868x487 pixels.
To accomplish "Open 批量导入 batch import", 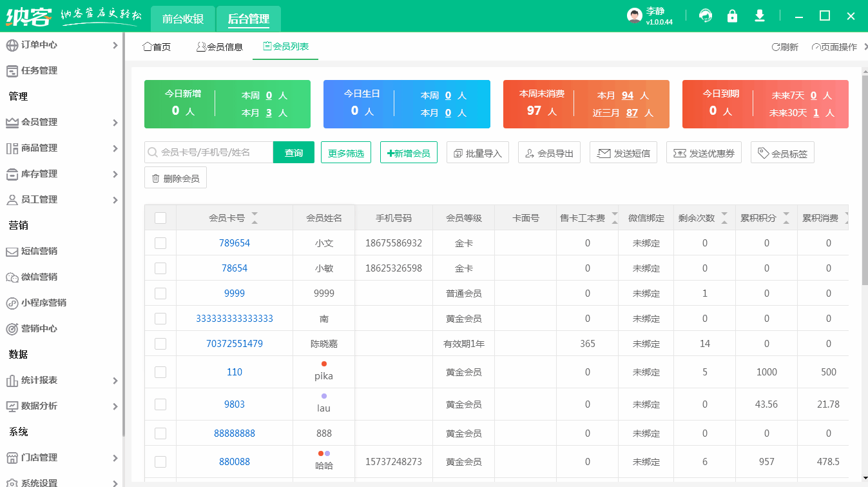I will pyautogui.click(x=477, y=152).
